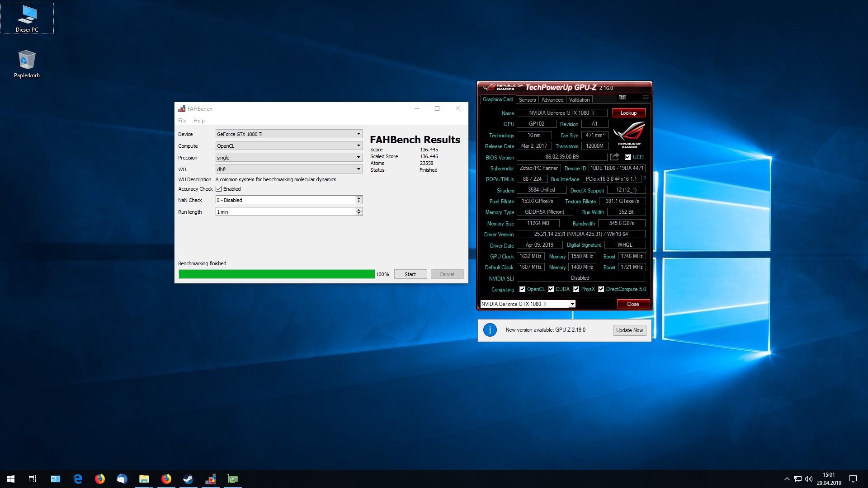Disable the Accuracy Check Enabled checkbox
The image size is (868, 488).
click(219, 189)
